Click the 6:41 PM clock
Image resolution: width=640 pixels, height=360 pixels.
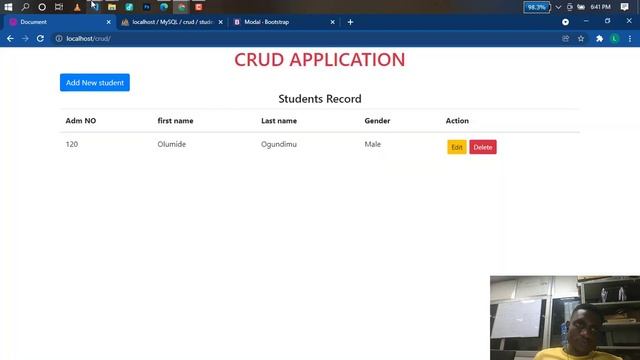(600, 7)
